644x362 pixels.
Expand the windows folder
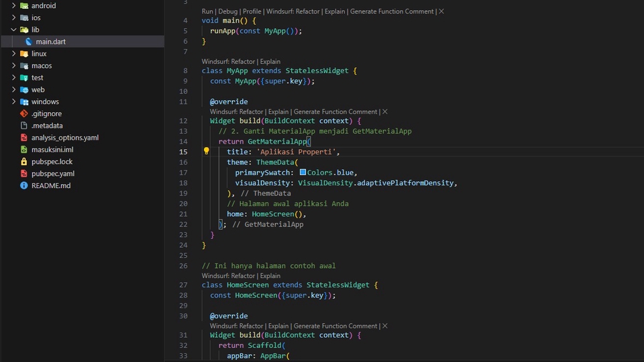point(13,101)
